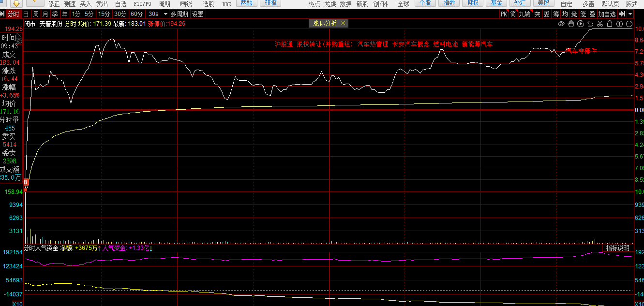
Task: Click the eye visibility icon above chart
Action: pyautogui.click(x=561, y=24)
